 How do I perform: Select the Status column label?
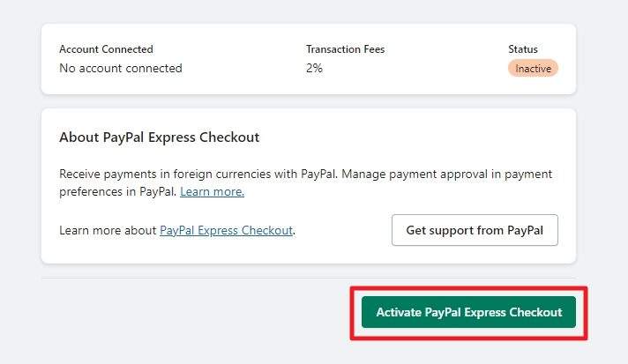(x=523, y=49)
